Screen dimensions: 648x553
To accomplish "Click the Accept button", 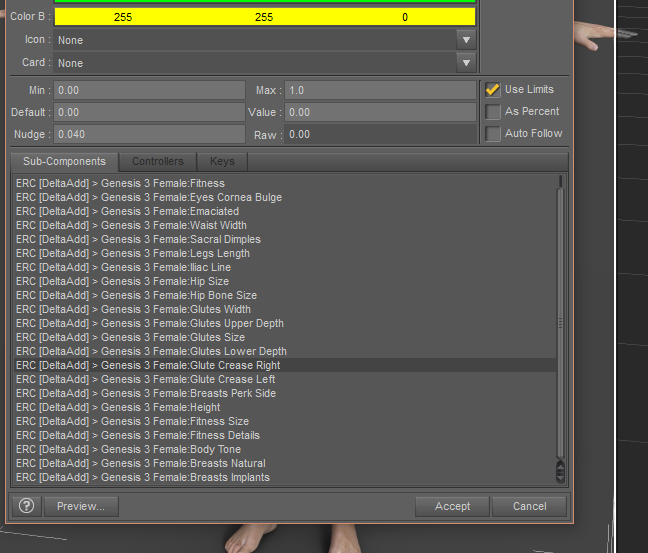I will click(453, 506).
